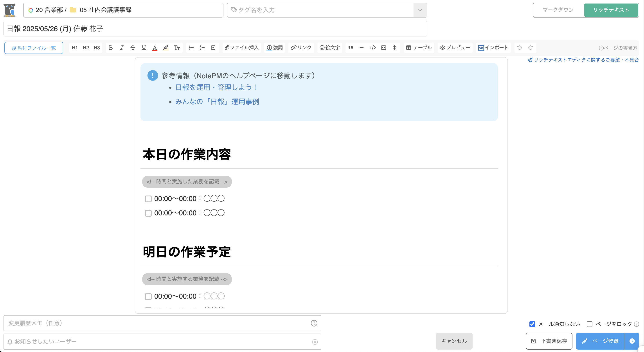Viewport: 644px width, 352px height.
Task: Click the 変更履歴メモ input field
Action: pos(162,323)
